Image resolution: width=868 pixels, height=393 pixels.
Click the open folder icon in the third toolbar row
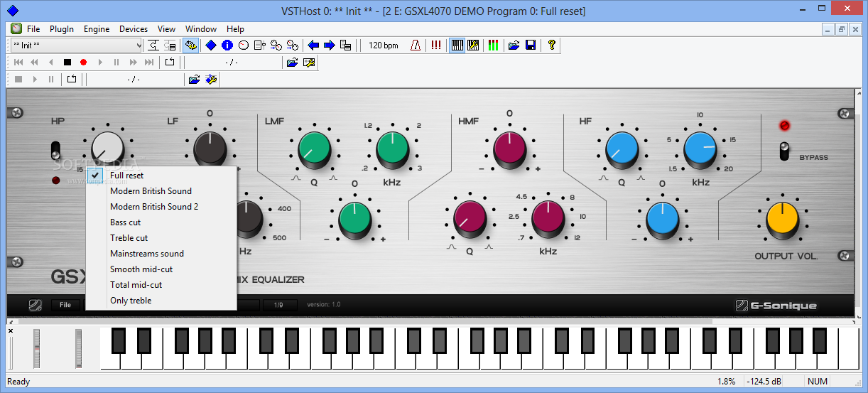click(194, 79)
